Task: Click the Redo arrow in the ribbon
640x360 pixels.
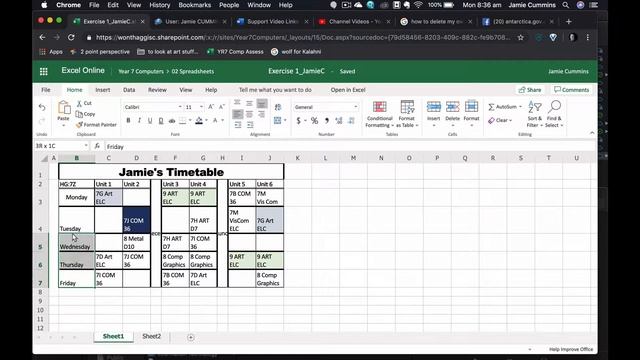Action: pyautogui.click(x=42, y=121)
